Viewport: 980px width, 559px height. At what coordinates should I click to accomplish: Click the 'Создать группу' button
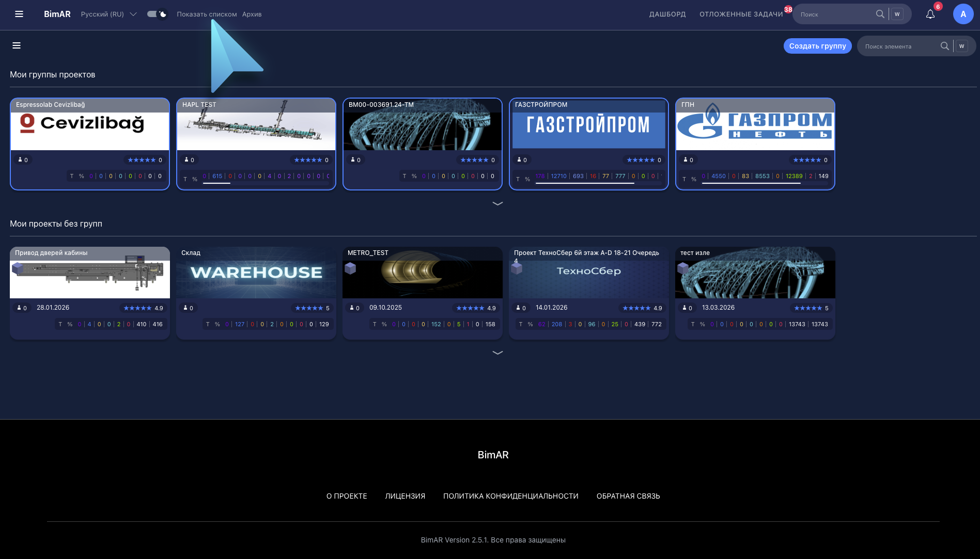[818, 46]
